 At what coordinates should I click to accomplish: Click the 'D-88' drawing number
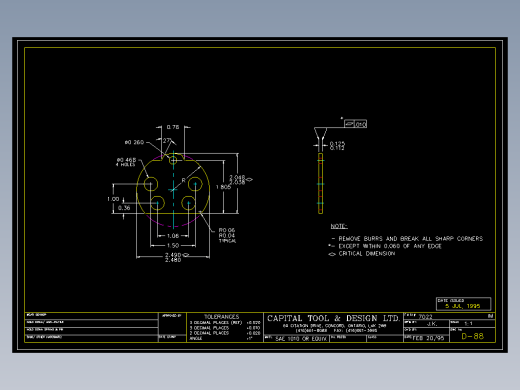coord(473,336)
